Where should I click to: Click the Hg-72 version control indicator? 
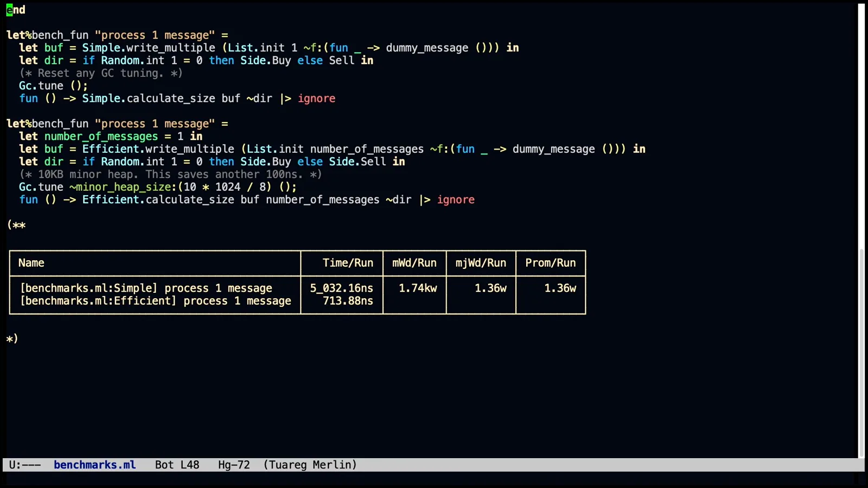[x=234, y=465]
